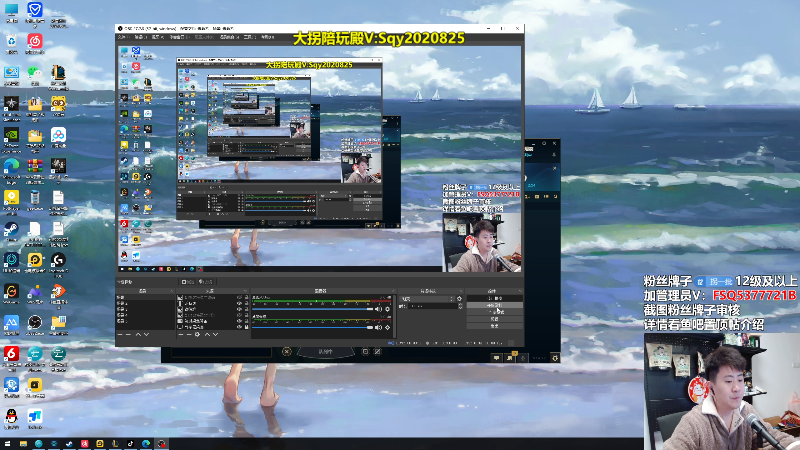Toggle lock icon of sixth source row

[x=246, y=327]
